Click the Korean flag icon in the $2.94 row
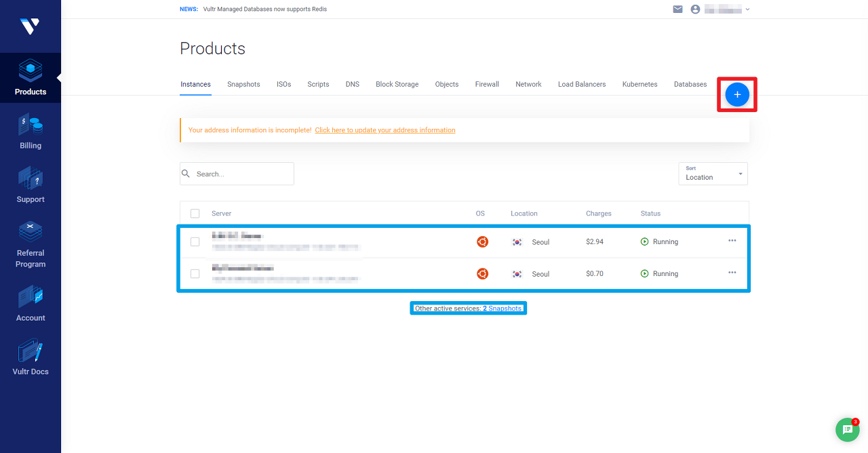Screen dimensions: 868x453 pos(517,242)
